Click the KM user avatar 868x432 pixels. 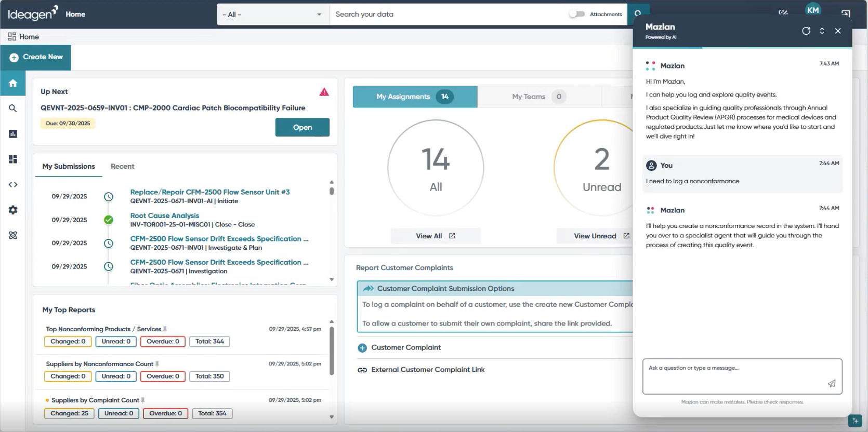tap(813, 9)
